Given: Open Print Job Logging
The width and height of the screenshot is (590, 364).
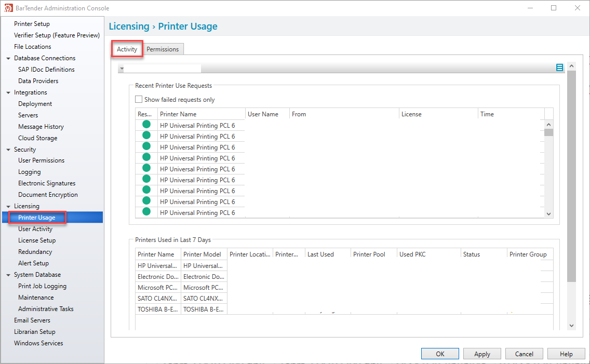Looking at the screenshot, I should (x=42, y=286).
